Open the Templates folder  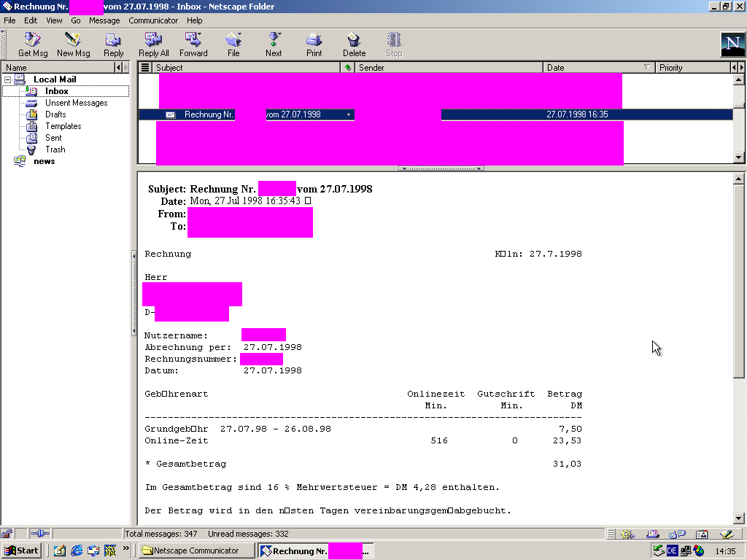click(x=63, y=126)
